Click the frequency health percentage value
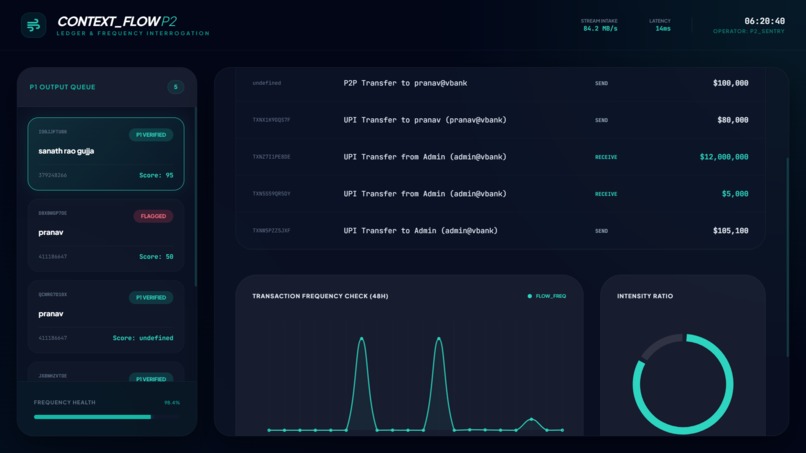Screen dimensions: 806x453 pyautogui.click(x=172, y=403)
